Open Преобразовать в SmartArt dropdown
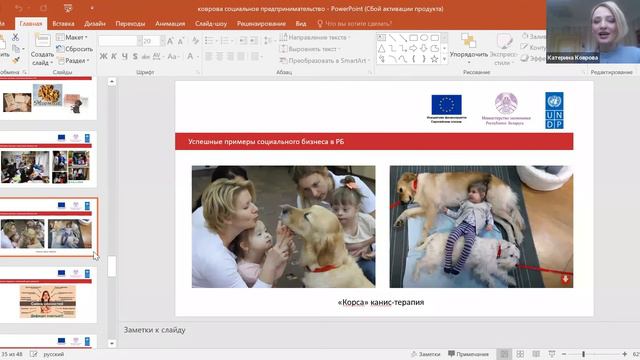The image size is (640, 360). coord(325,60)
